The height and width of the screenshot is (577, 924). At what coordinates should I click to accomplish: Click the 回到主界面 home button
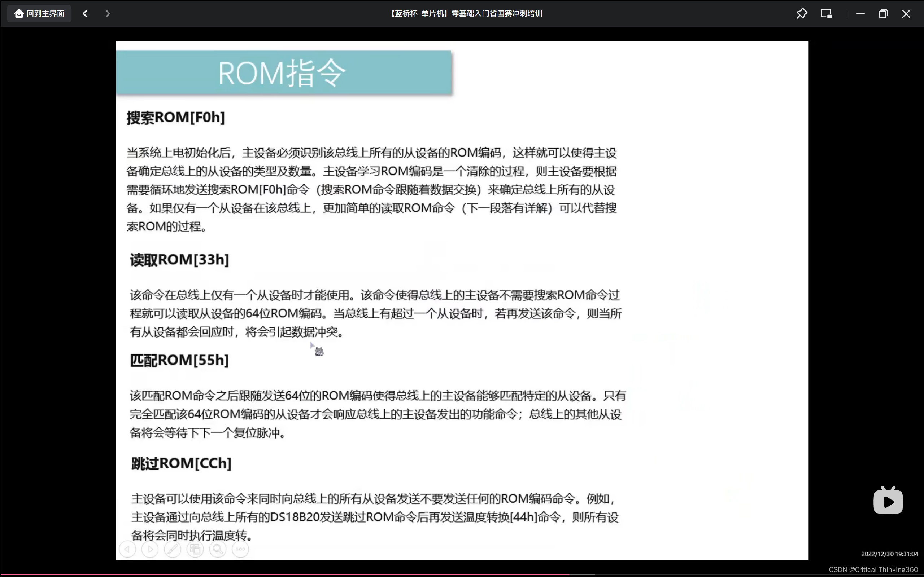pos(39,14)
